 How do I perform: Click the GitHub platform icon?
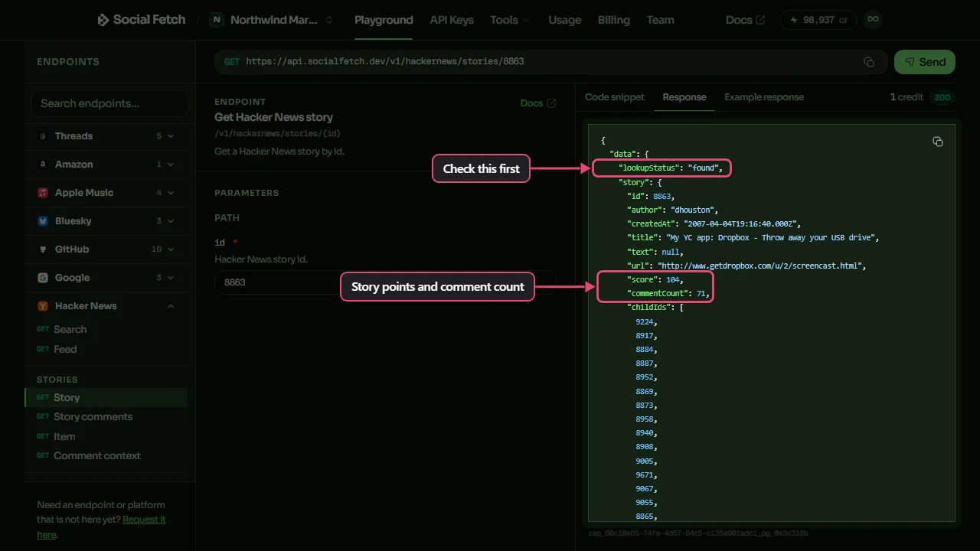tap(43, 249)
